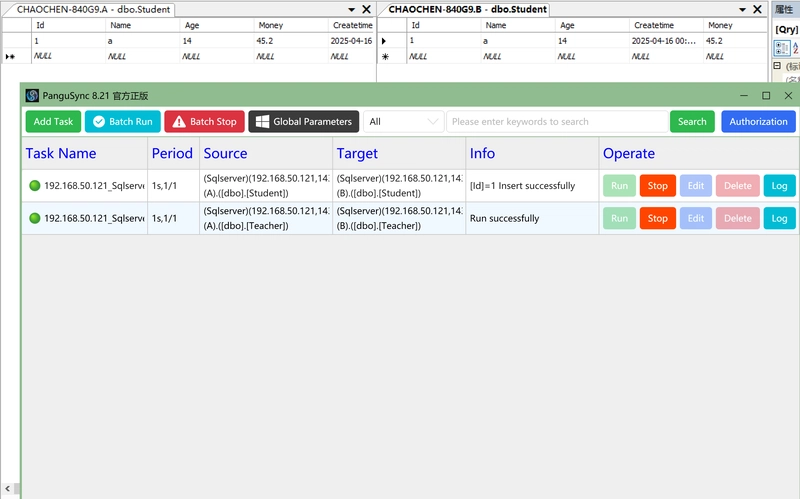Viewport: 800px width, 499px height.
Task: Delete the Teacher sync task
Action: point(738,218)
